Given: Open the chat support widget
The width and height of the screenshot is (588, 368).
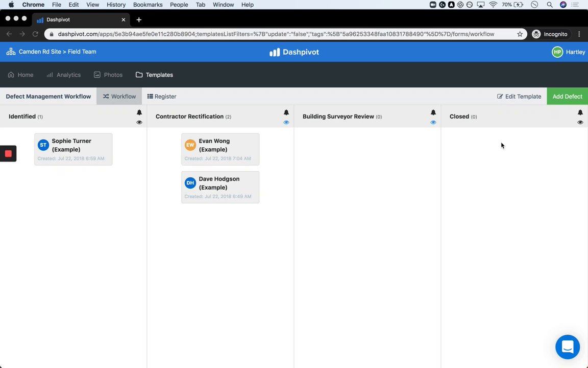Looking at the screenshot, I should 568,347.
